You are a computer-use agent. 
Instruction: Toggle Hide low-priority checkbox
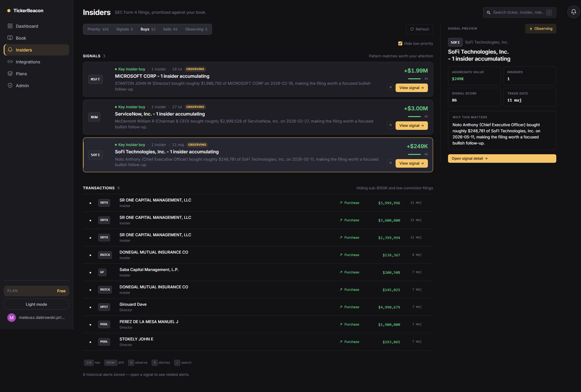pyautogui.click(x=400, y=44)
